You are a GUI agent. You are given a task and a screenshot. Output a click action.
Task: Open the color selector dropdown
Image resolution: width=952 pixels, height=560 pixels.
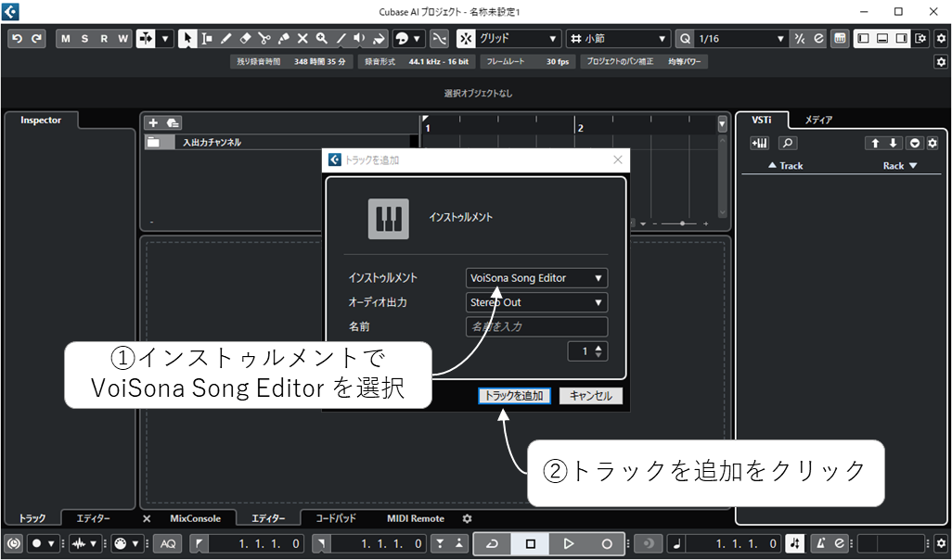[416, 39]
